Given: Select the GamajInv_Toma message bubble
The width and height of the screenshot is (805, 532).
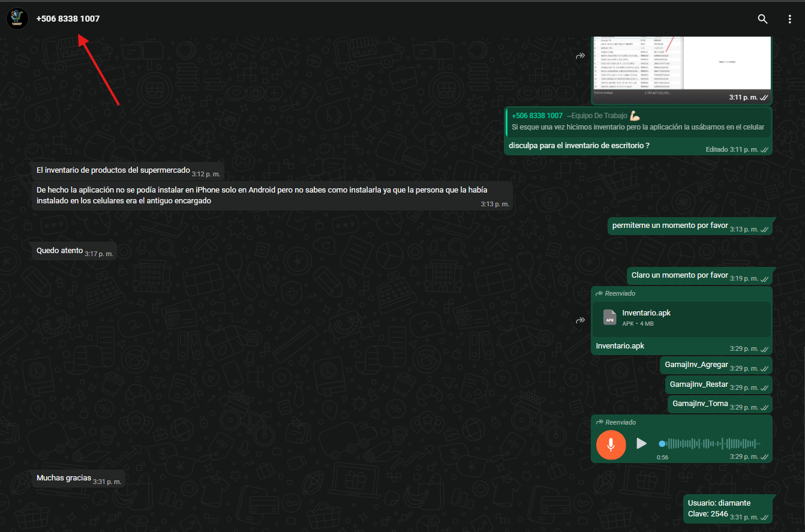Looking at the screenshot, I should (699, 404).
